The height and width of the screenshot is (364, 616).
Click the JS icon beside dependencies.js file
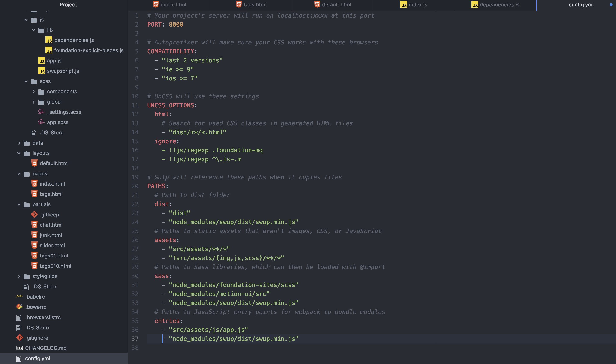point(49,40)
